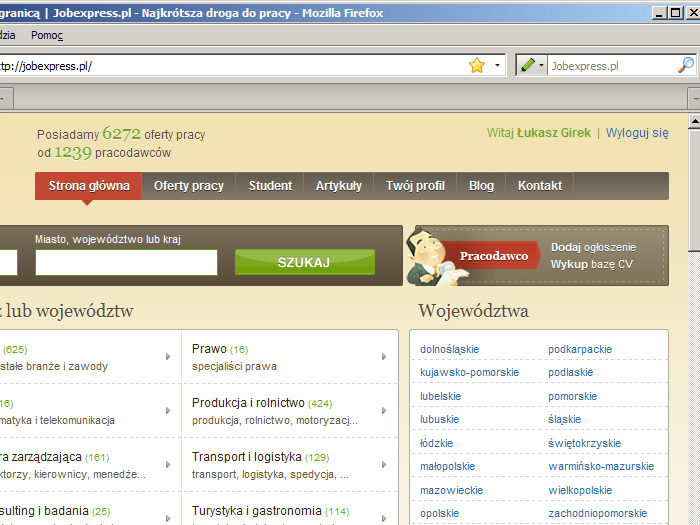Bookmark page with the star icon

tap(477, 66)
